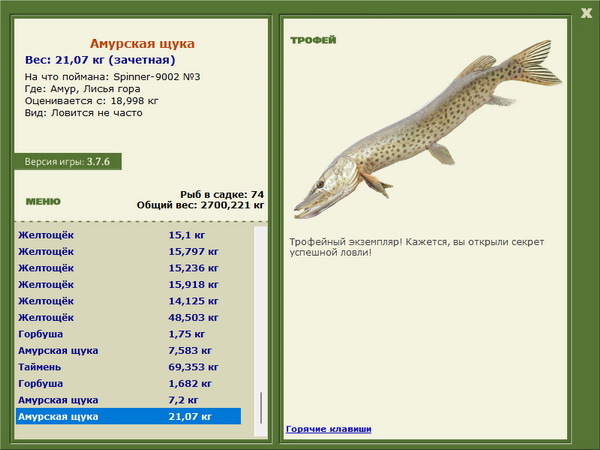Viewport: 600px width, 450px height.
Task: Select the Желтощёк 15,1 кг row
Action: click(129, 235)
